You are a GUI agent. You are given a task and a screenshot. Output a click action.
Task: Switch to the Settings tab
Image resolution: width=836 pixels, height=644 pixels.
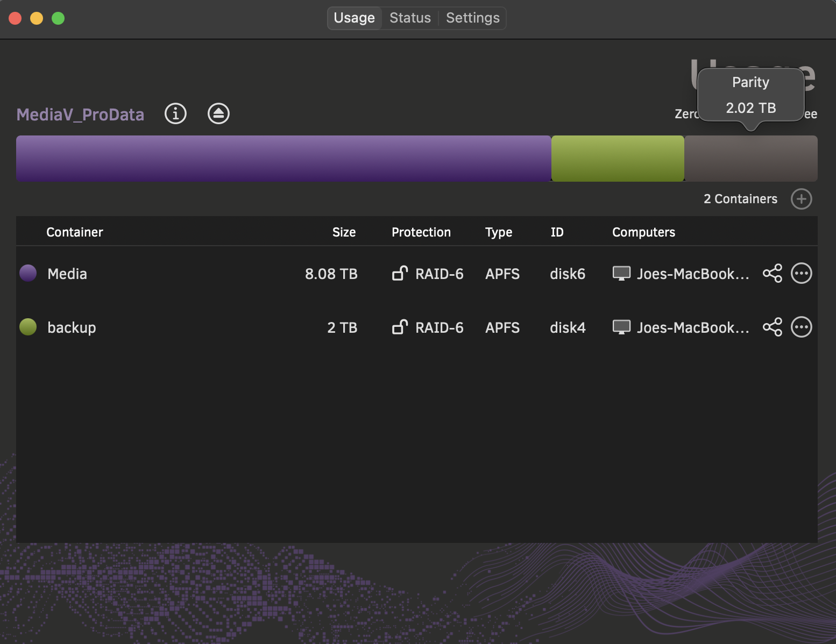coord(472,18)
